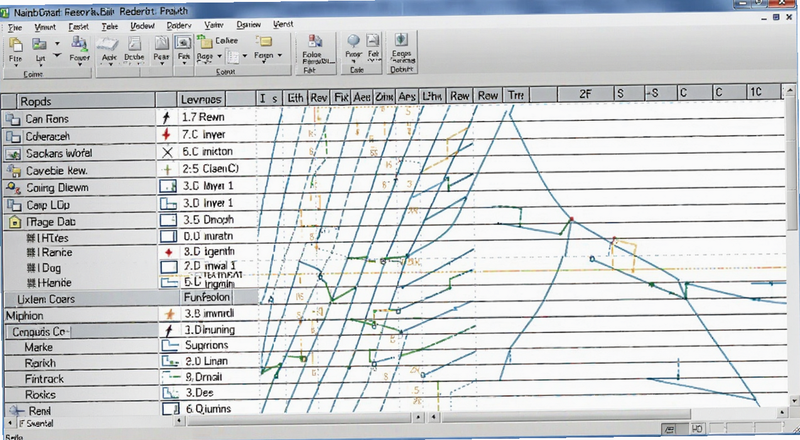Image resolution: width=800 pixels, height=440 pixels.
Task: Open the dropdown arrow under Pear
Action: [162, 64]
